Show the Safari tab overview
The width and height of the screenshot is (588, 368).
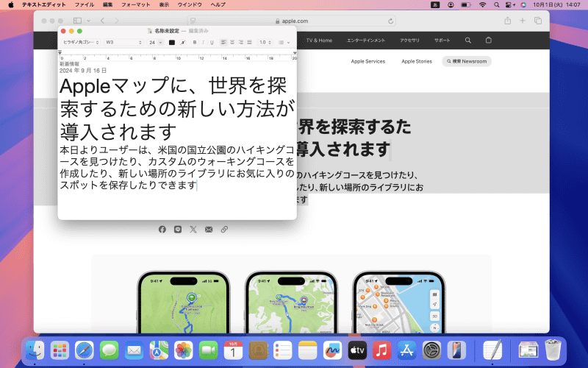point(538,21)
